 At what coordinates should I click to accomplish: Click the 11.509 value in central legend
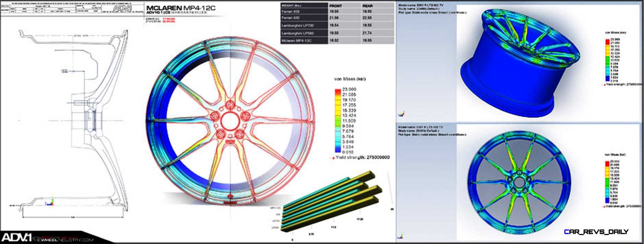pyautogui.click(x=349, y=121)
